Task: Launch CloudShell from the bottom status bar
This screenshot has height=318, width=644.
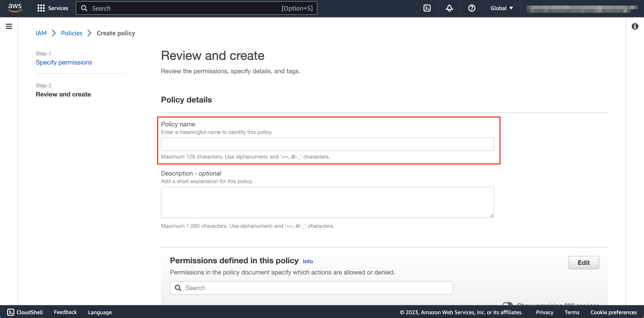Action: pyautogui.click(x=25, y=312)
